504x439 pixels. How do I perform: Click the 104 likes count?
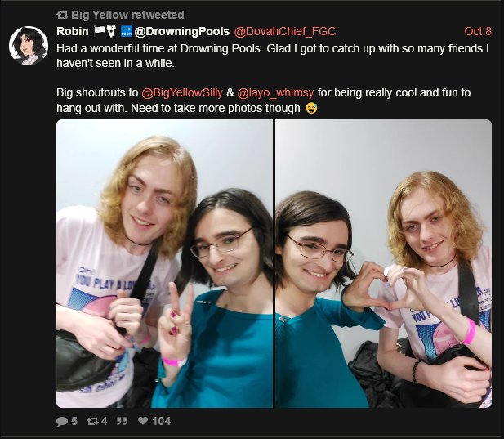tap(161, 421)
